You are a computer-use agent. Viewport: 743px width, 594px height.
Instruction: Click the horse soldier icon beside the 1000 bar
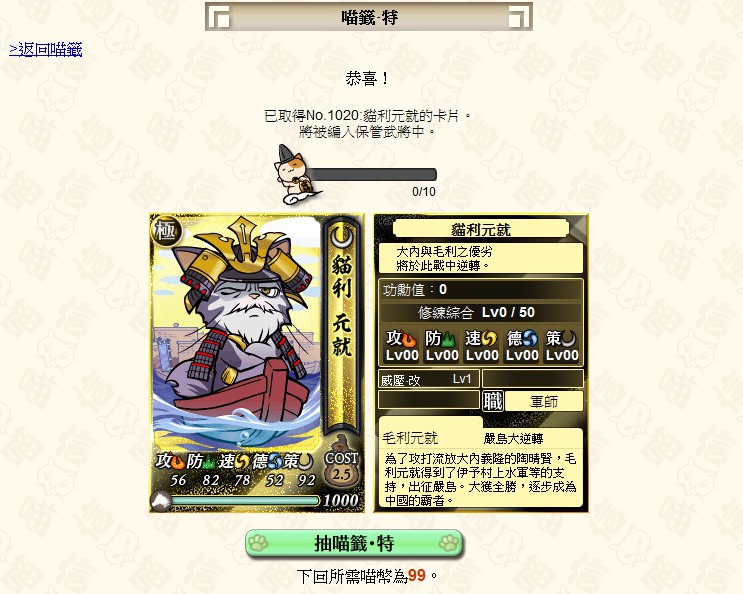coord(161,501)
